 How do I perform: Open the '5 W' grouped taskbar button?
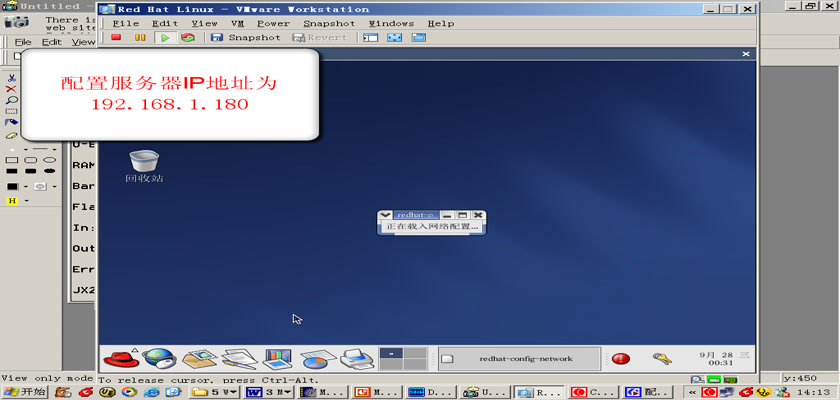215,392
